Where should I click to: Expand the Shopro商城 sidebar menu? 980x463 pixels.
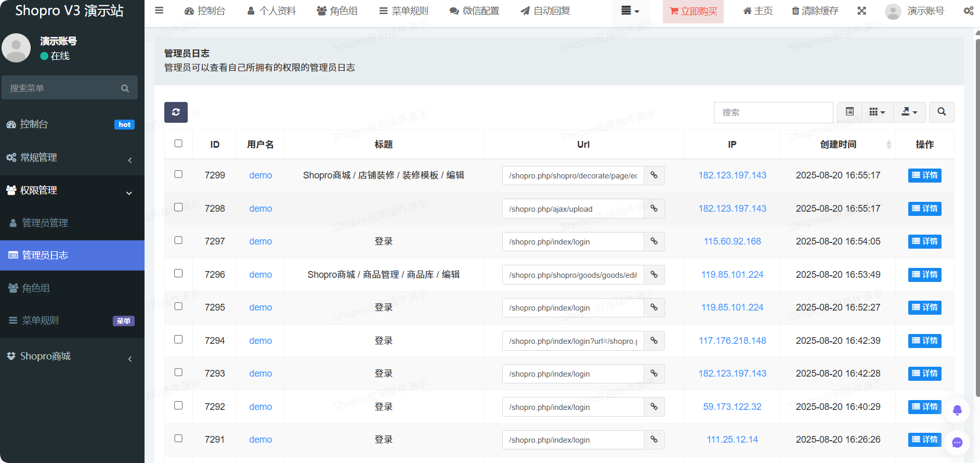click(x=72, y=356)
